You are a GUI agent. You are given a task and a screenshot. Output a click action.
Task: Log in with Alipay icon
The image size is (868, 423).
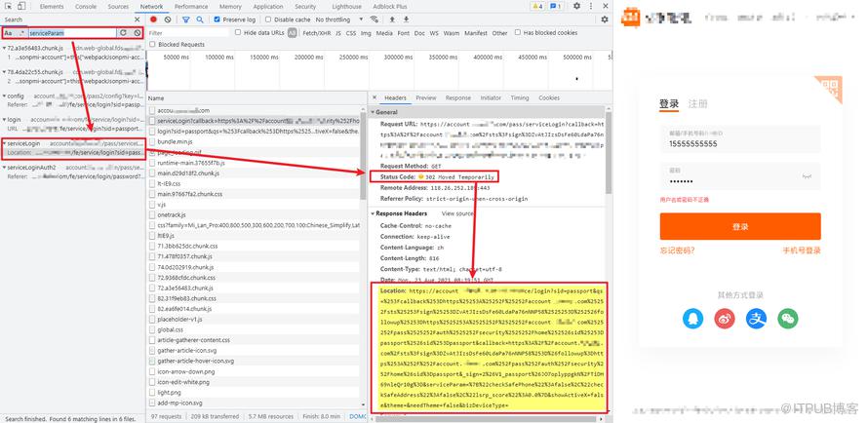(756, 318)
